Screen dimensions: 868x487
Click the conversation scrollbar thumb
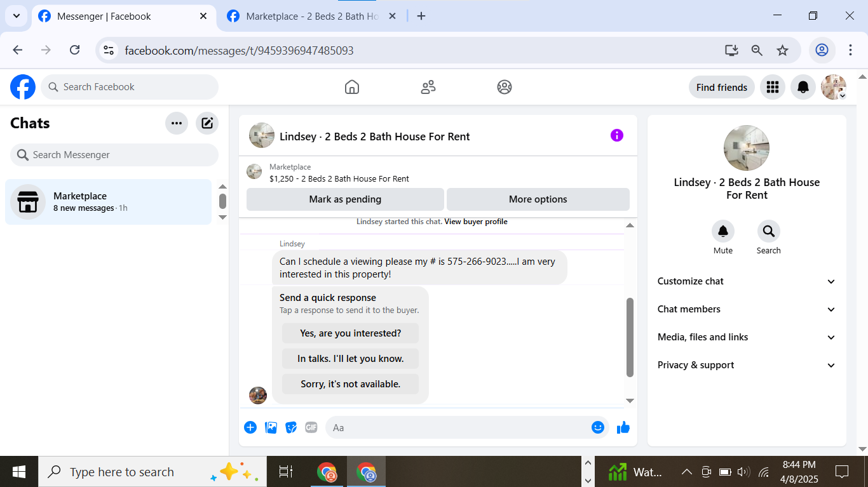630,337
